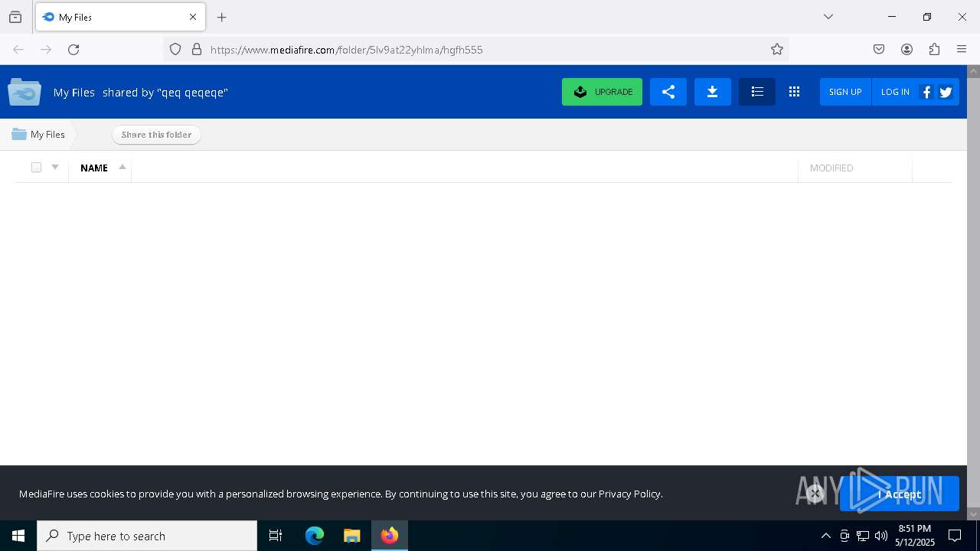
Task: Dismiss the cookie banner close icon
Action: [x=815, y=494]
